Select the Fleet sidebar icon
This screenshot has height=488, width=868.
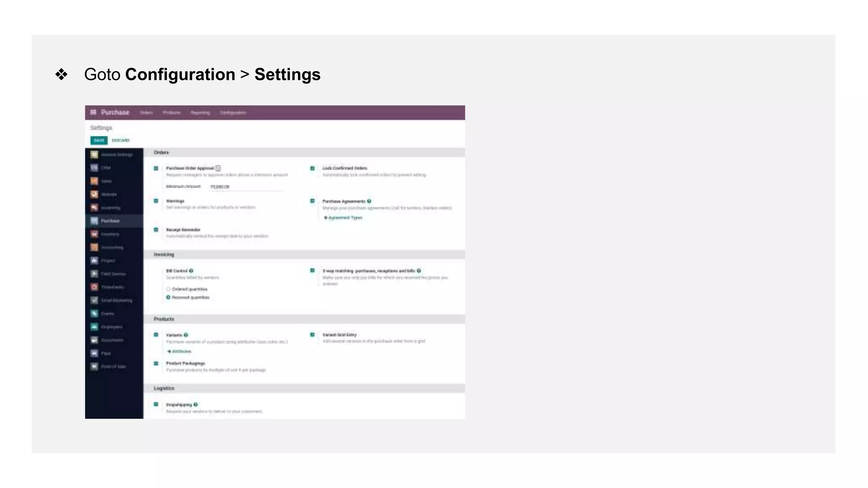click(94, 353)
